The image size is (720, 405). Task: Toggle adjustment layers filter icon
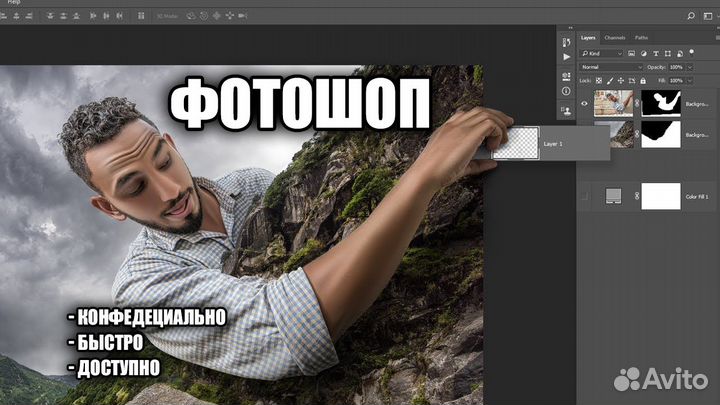pos(644,54)
